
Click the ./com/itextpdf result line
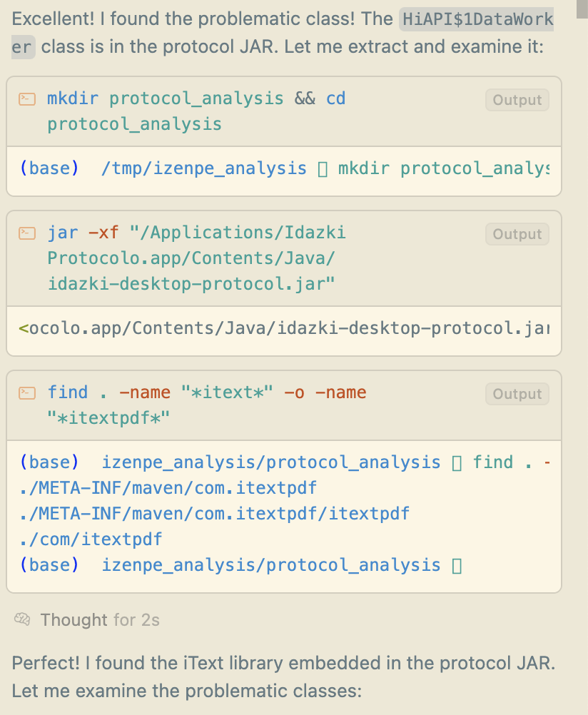click(x=92, y=539)
